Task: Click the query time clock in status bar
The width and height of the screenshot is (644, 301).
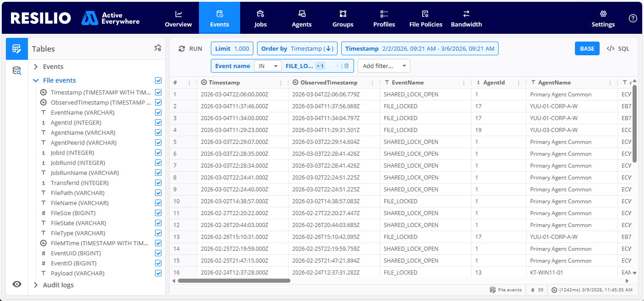Action: click(554, 290)
